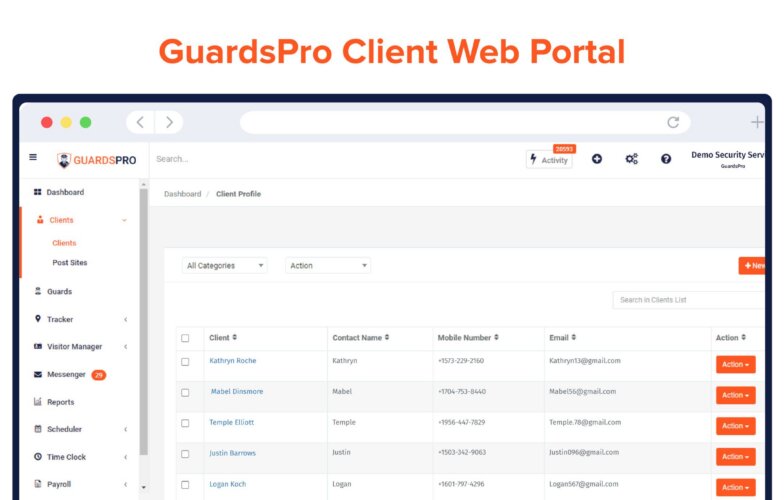
Task: Click the Reports chart icon
Action: [38, 402]
